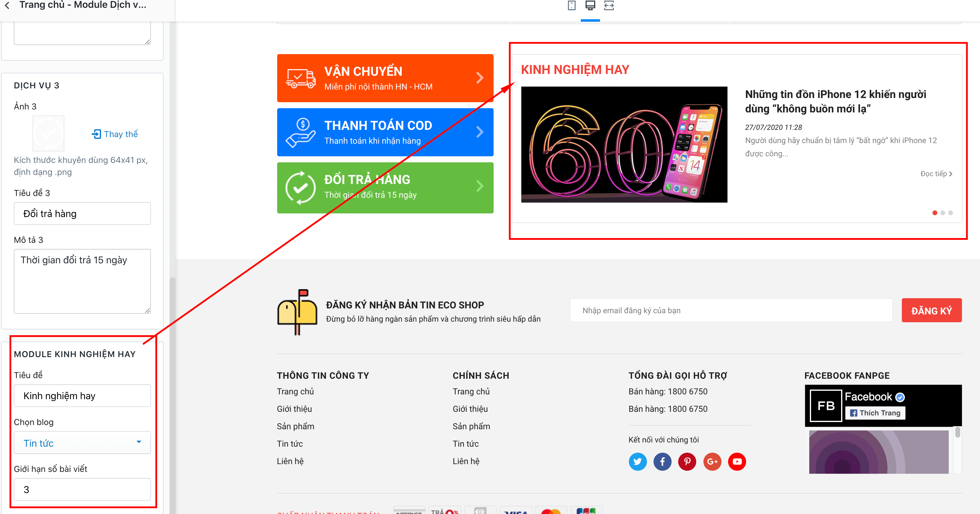Screen dimensions: 980x514
Task: Switch to full-width preview icon
Action: click(x=609, y=5)
